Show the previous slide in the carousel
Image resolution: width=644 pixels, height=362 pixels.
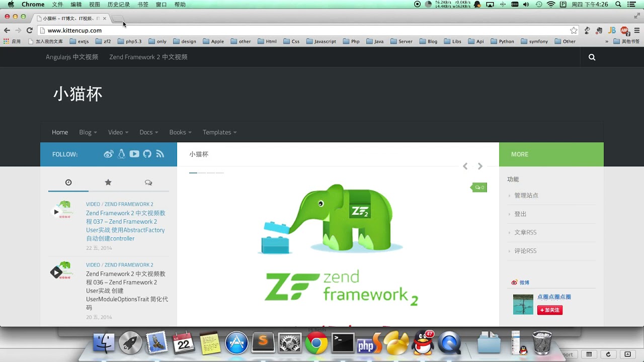[465, 166]
